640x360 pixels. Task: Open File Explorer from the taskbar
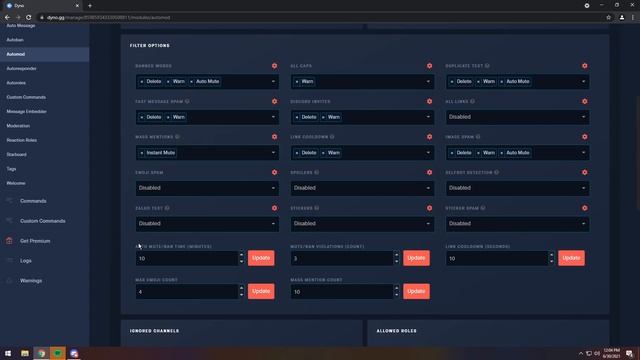point(25,353)
